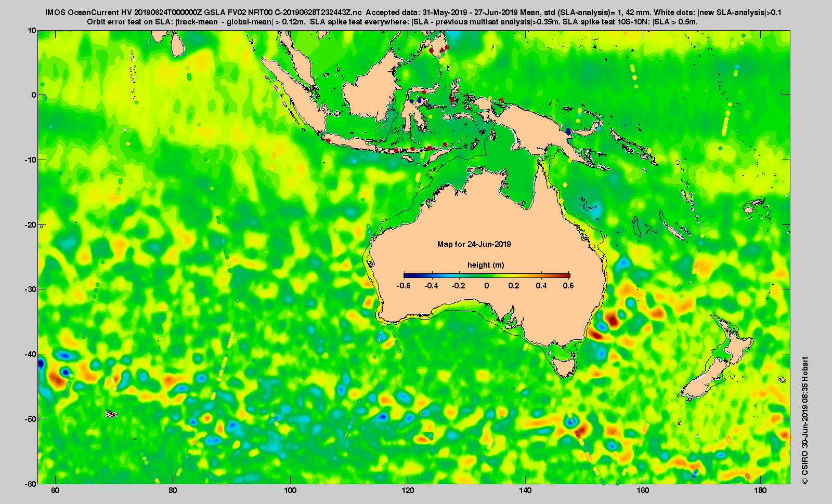Screen dimensions: 832x504
Task: Click latitude axis label -40
Action: (31, 354)
